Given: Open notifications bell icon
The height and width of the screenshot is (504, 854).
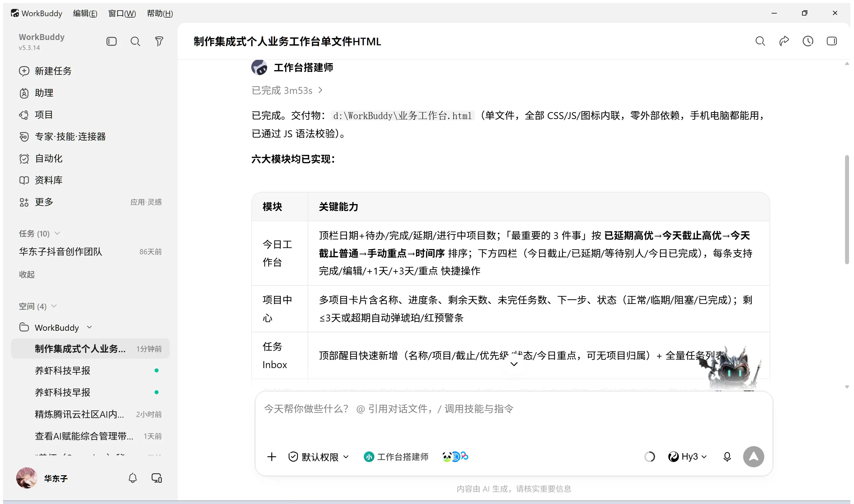Looking at the screenshot, I should pos(132,478).
